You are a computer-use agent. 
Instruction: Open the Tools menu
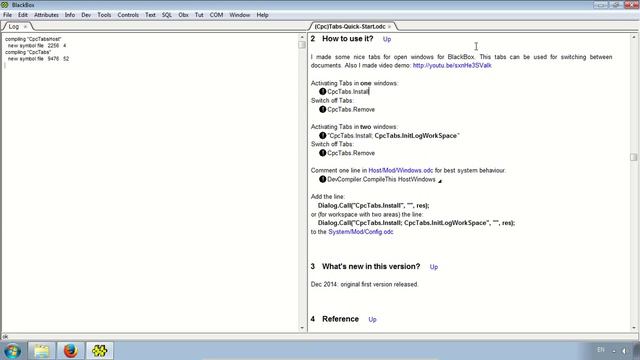tap(104, 15)
